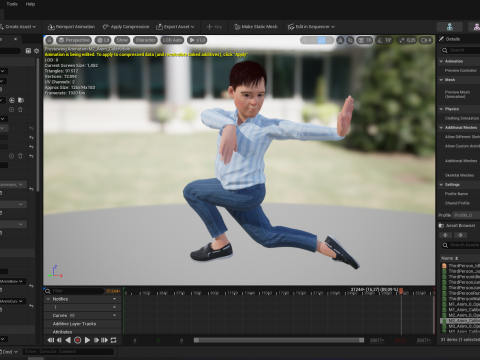
Task: Open the Create Asset dropdown
Action: [18, 27]
